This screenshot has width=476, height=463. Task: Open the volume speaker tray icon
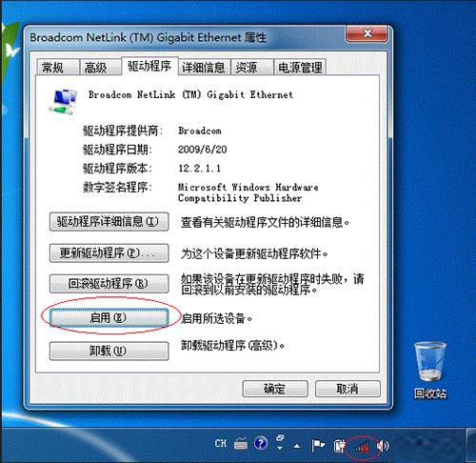click(383, 446)
